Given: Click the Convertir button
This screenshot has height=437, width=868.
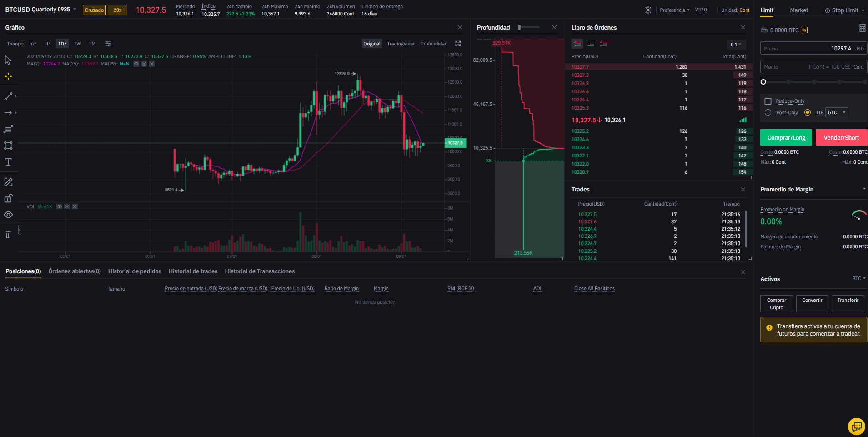Looking at the screenshot, I should [812, 304].
